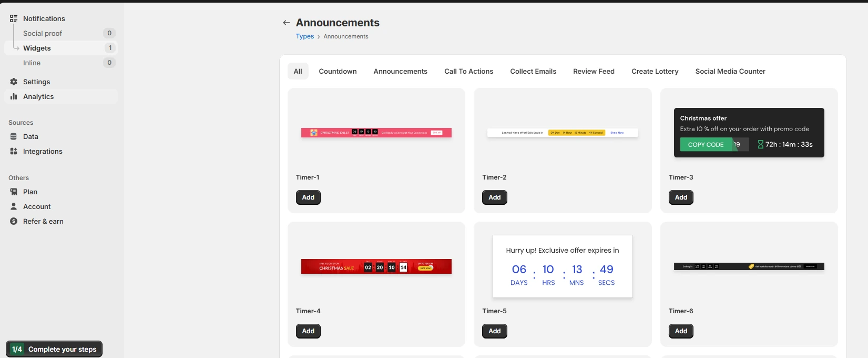Screen dimensions: 868x358
Task: Add the Timer-6 widget
Action: pos(681,331)
